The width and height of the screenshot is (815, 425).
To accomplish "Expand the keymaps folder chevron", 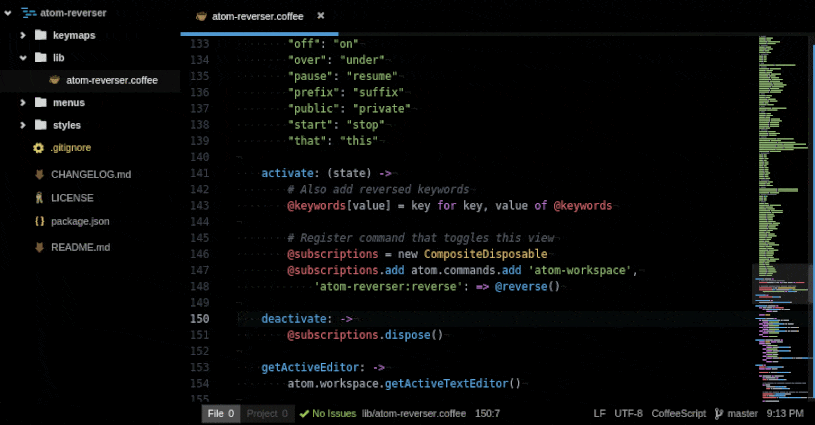I will click(22, 35).
